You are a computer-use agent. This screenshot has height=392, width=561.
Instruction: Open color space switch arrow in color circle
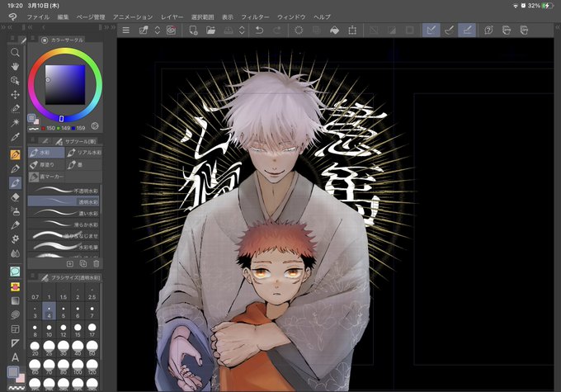pos(95,126)
